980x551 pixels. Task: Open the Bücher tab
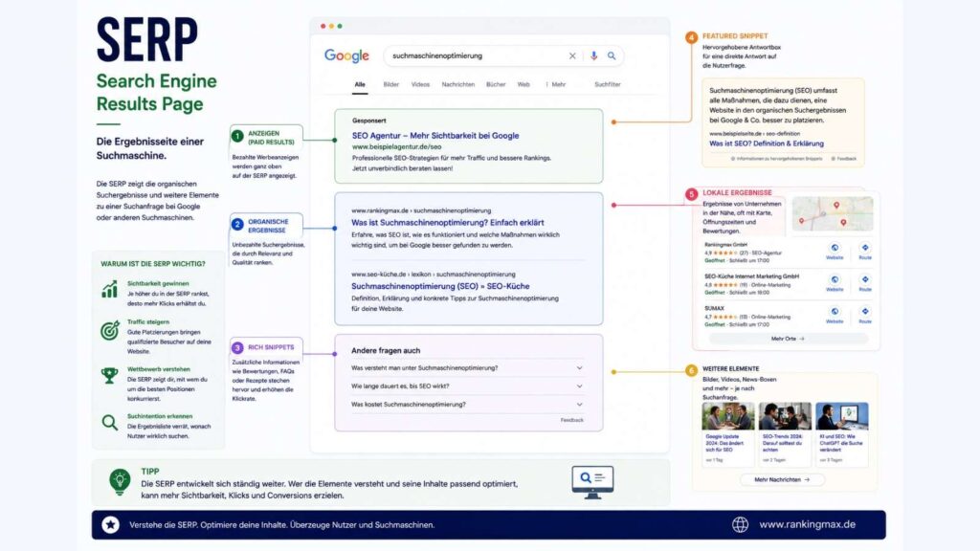coord(496,84)
